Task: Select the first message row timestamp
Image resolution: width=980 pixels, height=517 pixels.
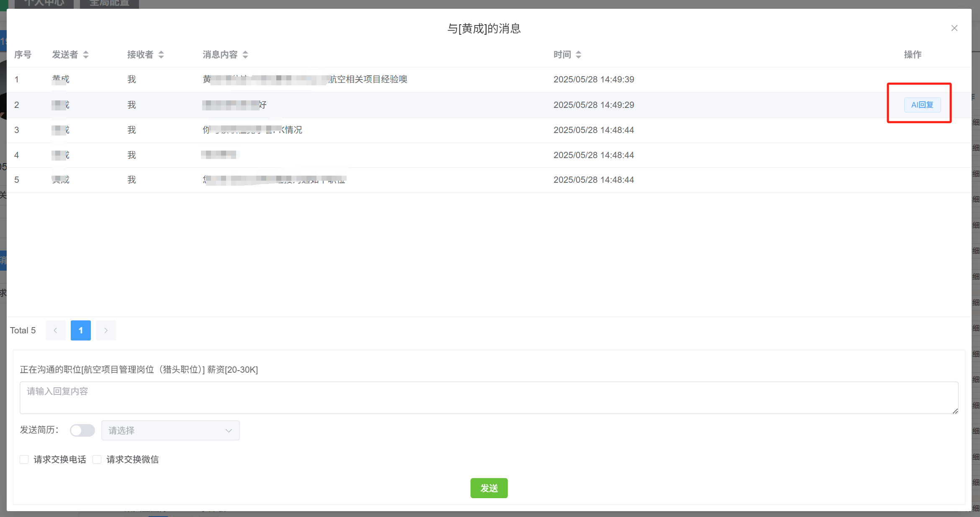Action: [594, 79]
